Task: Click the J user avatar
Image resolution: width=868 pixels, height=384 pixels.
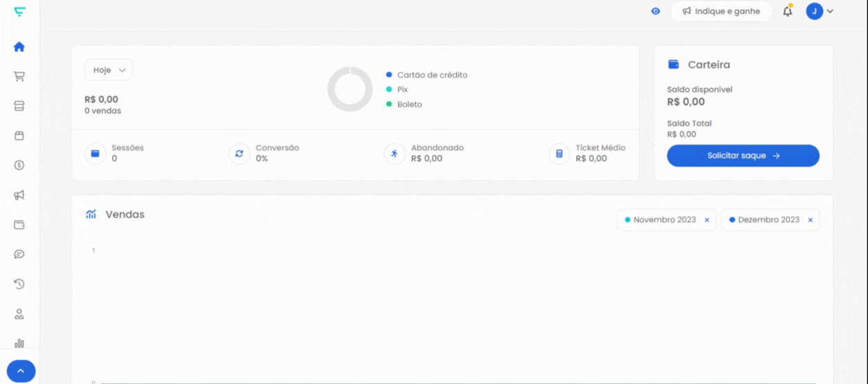Action: [x=815, y=11]
